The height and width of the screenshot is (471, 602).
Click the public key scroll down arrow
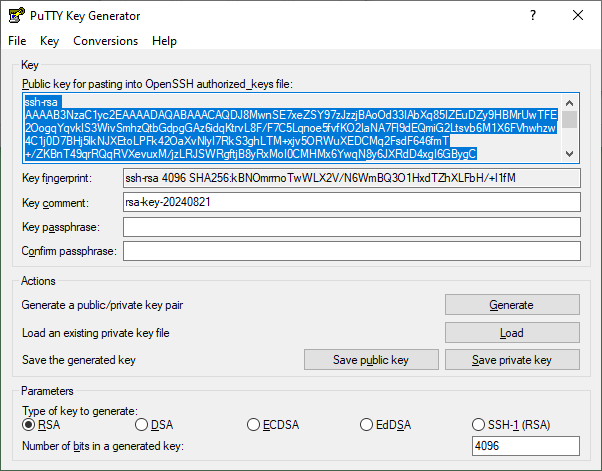pos(570,154)
